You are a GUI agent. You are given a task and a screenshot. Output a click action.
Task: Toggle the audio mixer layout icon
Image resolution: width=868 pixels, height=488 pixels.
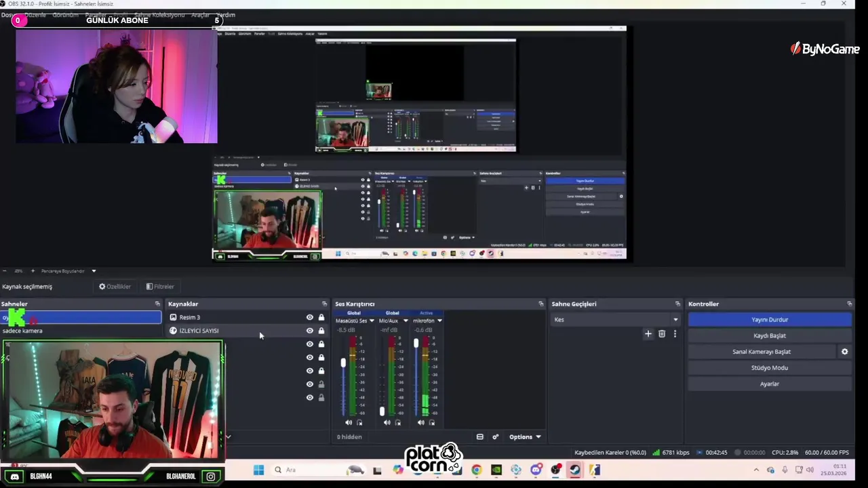[x=480, y=437]
